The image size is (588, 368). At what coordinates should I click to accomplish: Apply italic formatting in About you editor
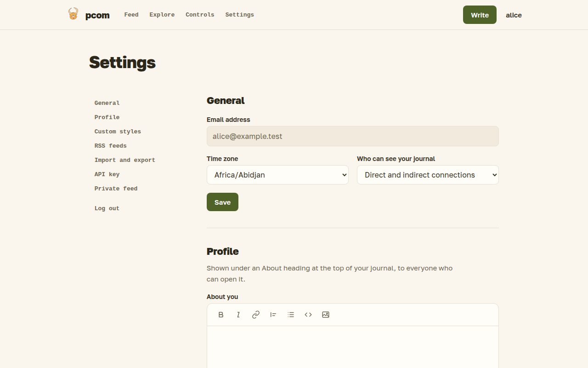click(238, 315)
